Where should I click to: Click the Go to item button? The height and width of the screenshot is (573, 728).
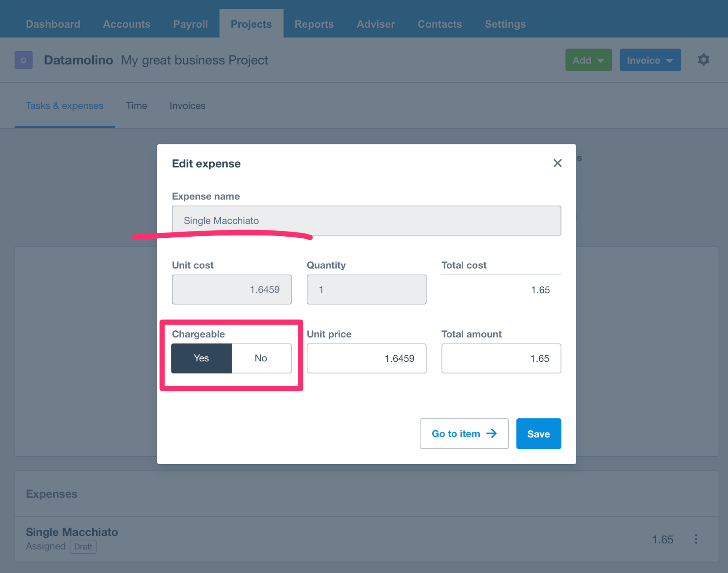pyautogui.click(x=464, y=433)
